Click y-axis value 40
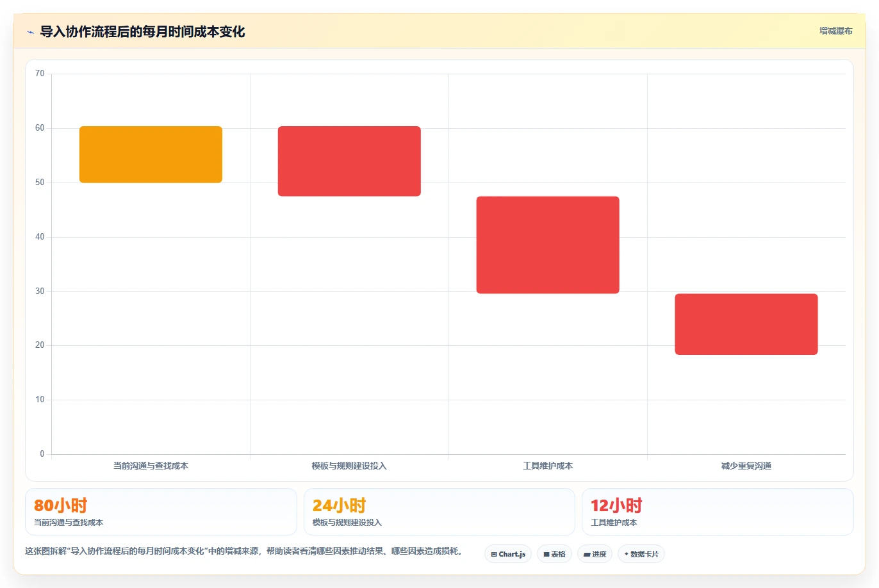This screenshot has width=879, height=588. [40, 237]
